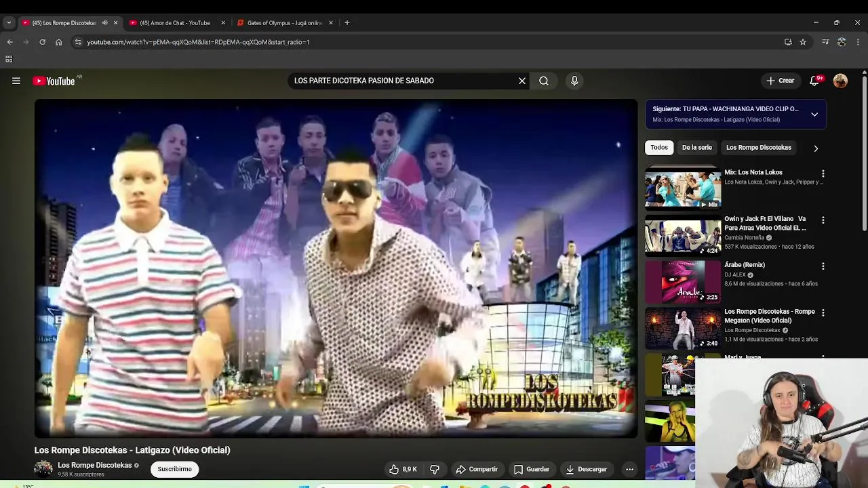Screen dimensions: 868x488
Task: Select the Los Rompe Discotekas browser tab
Action: point(64,22)
